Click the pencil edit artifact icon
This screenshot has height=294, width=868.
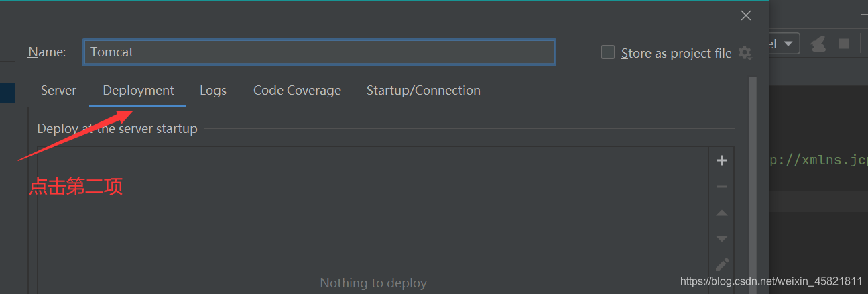pos(722,264)
